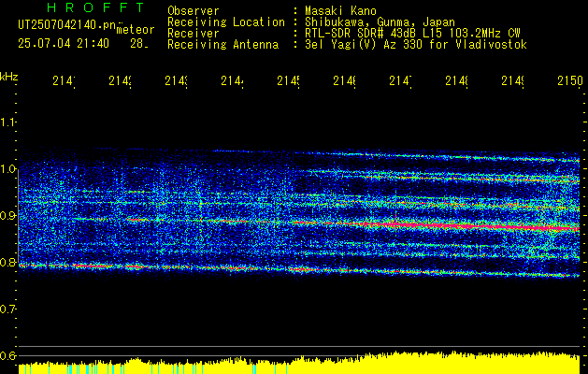This screenshot has height=374, width=588.
Task: Click the 0.6 kHz axis label
Action: [x=7, y=355]
